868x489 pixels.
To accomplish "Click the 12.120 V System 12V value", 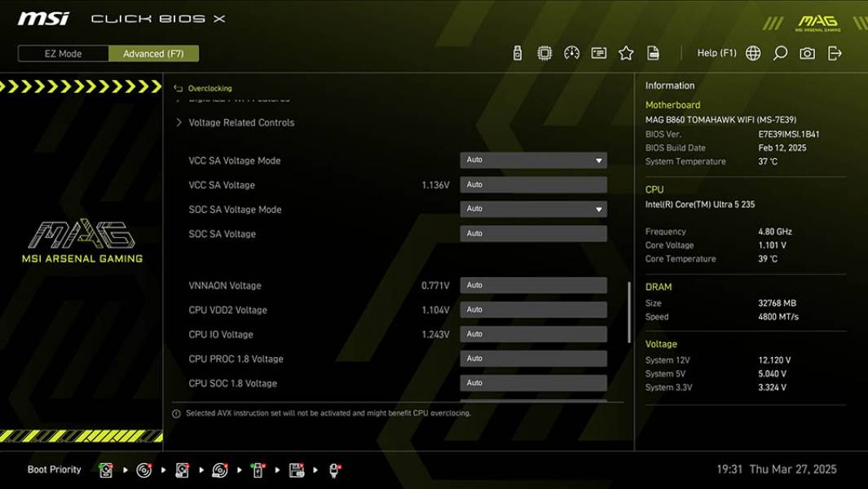I will (x=774, y=360).
